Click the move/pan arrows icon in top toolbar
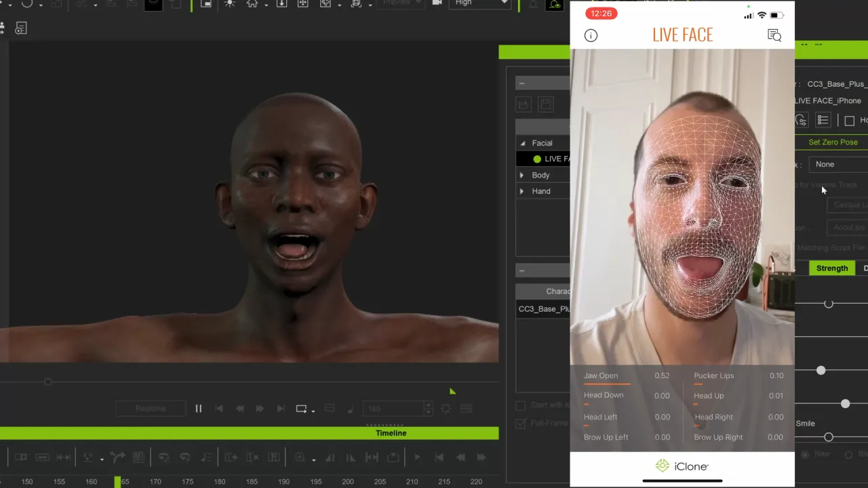This screenshot has width=868, height=488. coord(303,3)
